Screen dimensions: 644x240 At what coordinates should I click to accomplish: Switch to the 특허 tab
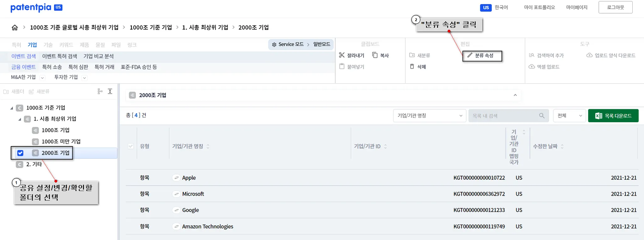(16, 45)
